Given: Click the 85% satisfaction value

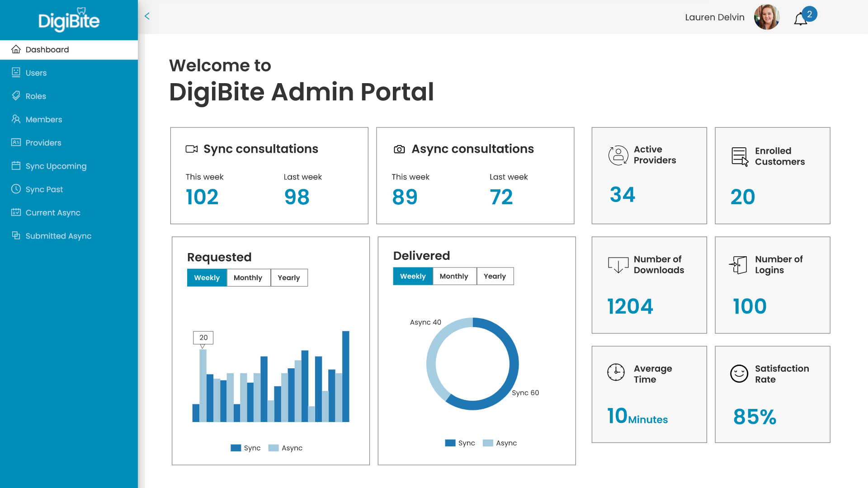Looking at the screenshot, I should (755, 417).
